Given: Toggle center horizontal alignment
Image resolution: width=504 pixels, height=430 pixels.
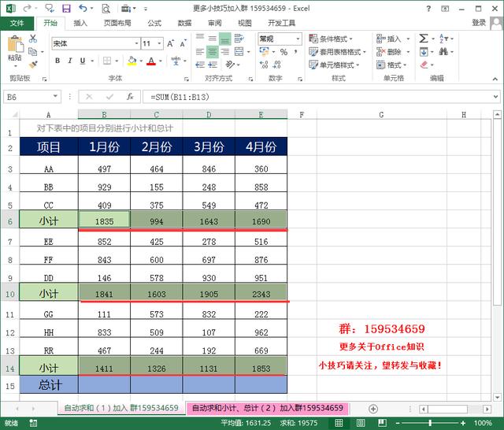Looking at the screenshot, I should coord(212,51).
